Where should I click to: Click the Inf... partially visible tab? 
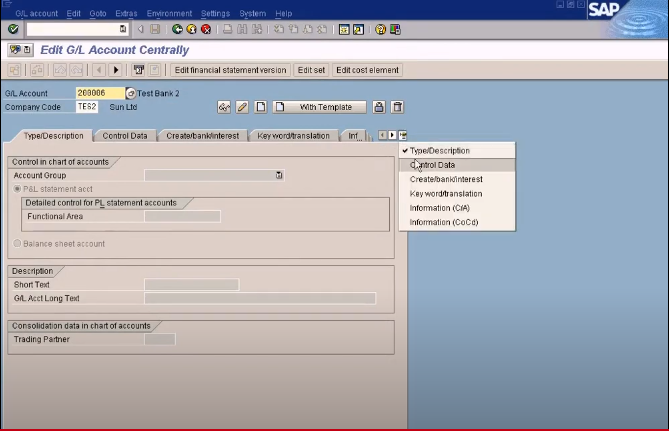click(354, 136)
